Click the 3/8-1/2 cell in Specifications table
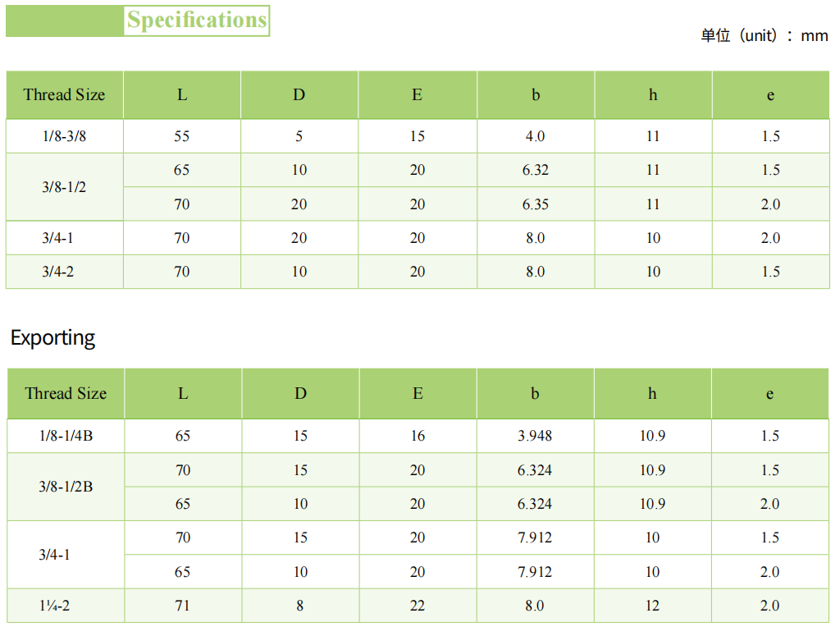 point(64,187)
